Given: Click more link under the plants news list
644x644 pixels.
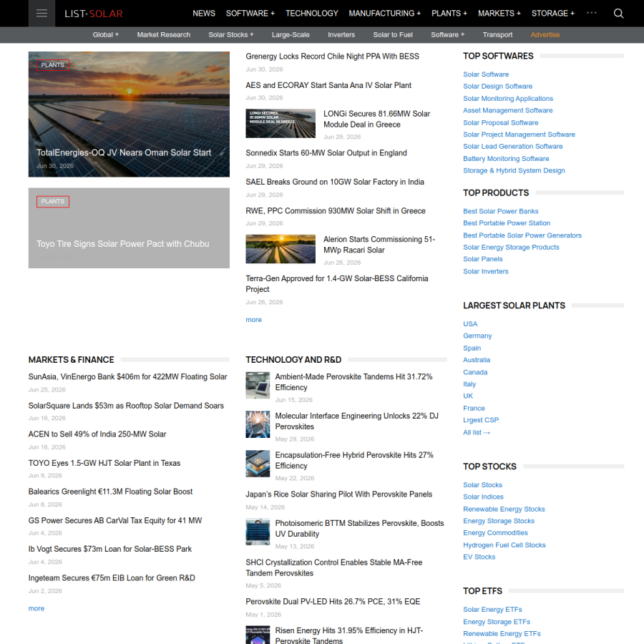Looking at the screenshot, I should click(x=253, y=320).
